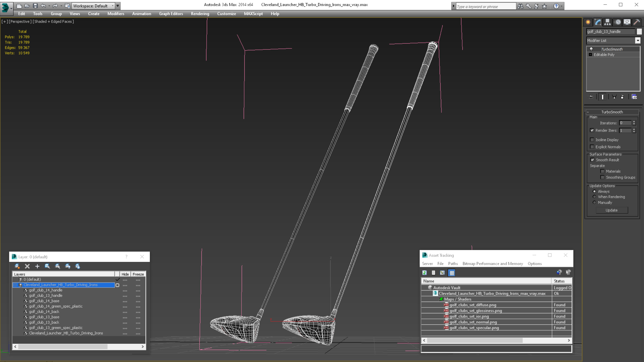Select golf_clubs_set_normal.png asset row
Viewport: 644px width, 362px height.
click(496, 322)
